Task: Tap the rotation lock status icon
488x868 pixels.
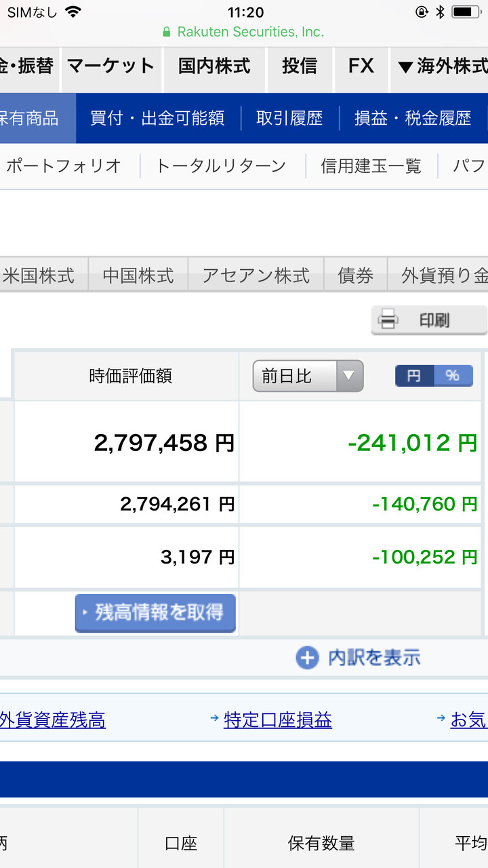Action: 422,12
